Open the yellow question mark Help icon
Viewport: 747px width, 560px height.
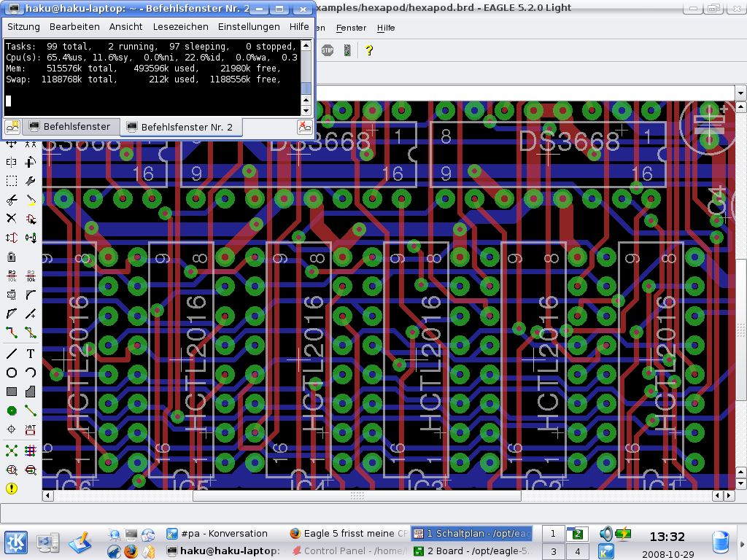(369, 50)
